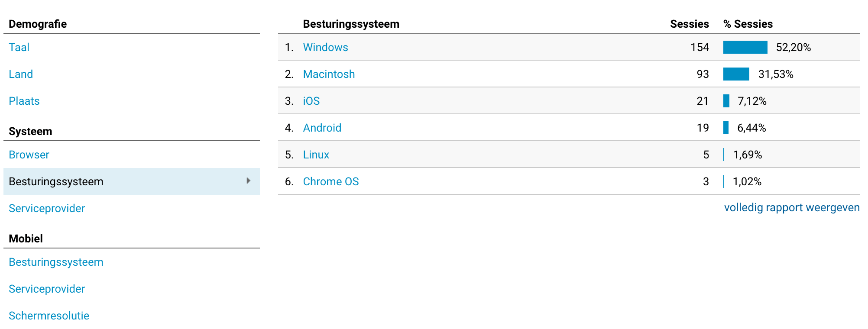Viewport: 868px width, 329px height.
Task: Drill into Macintosh sessions
Action: [329, 74]
